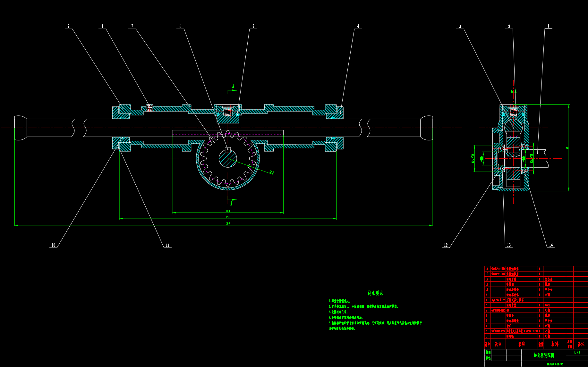The width and height of the screenshot is (588, 367).
Task: Click part callout number 7
Action: coord(132,26)
